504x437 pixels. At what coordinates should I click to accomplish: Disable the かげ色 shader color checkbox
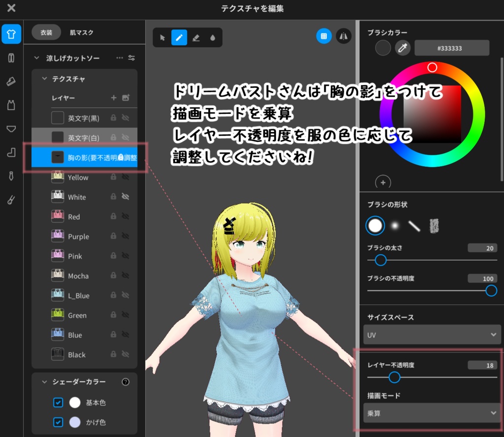(58, 422)
